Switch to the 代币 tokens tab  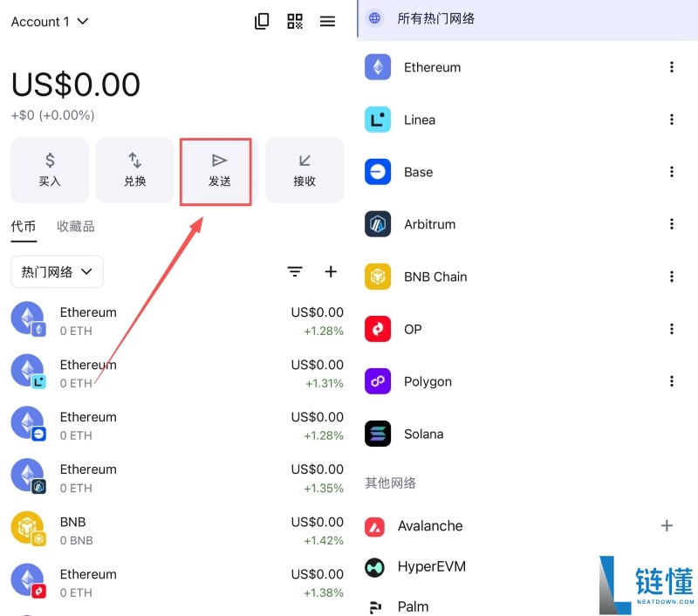coord(24,227)
